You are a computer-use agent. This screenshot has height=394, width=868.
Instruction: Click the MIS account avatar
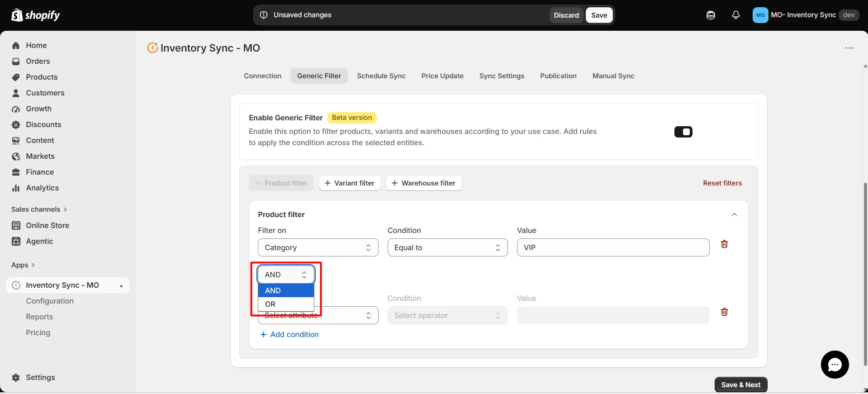click(760, 15)
